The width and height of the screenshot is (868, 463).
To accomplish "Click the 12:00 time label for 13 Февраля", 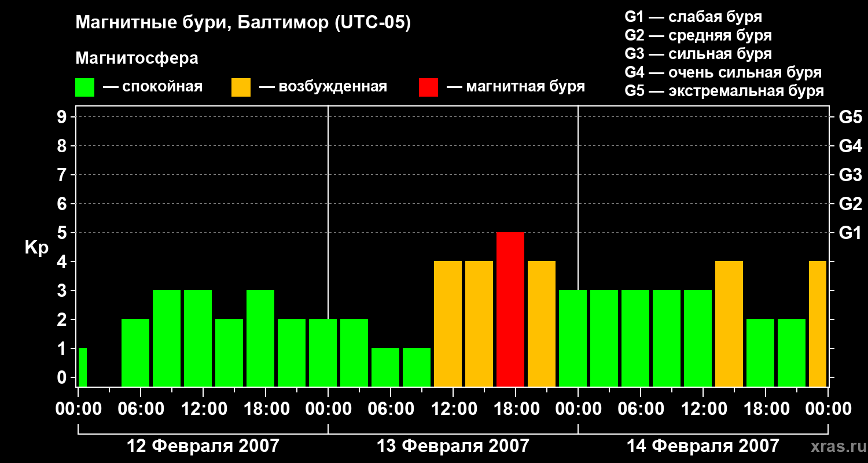I will [453, 409].
